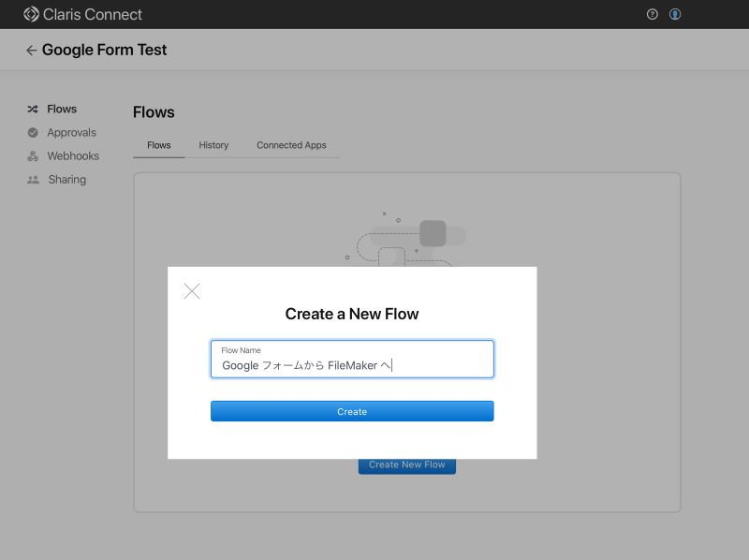Image resolution: width=749 pixels, height=560 pixels.
Task: Close the Create a New Flow dialog
Action: tap(192, 291)
